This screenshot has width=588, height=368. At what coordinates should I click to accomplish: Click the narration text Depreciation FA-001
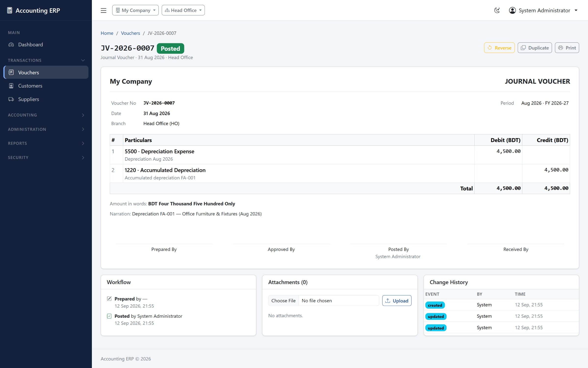[197, 214]
